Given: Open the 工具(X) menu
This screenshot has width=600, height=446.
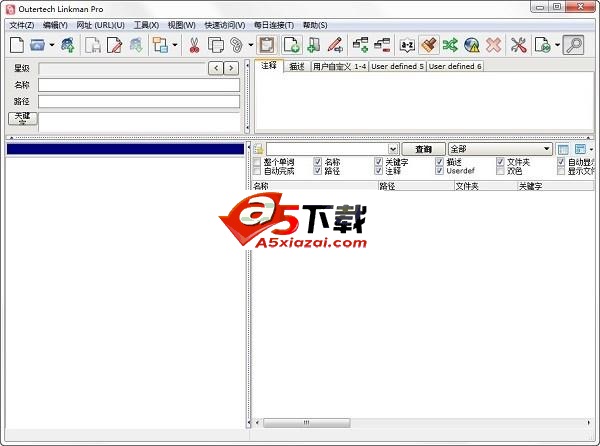Looking at the screenshot, I should point(146,25).
